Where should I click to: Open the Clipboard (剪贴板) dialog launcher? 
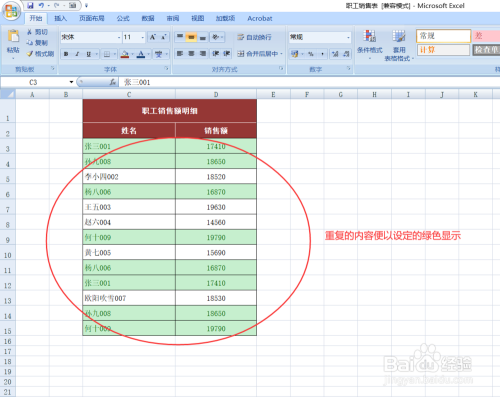(x=53, y=68)
